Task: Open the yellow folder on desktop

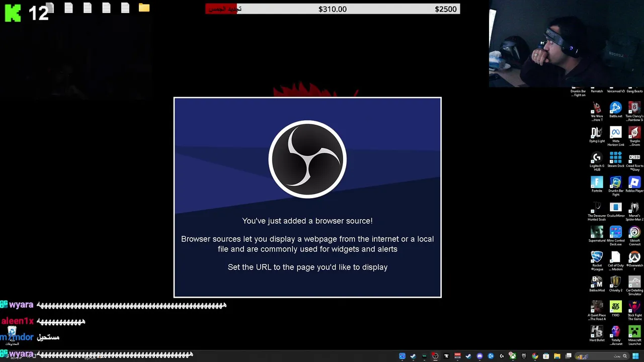Action: 144,8
